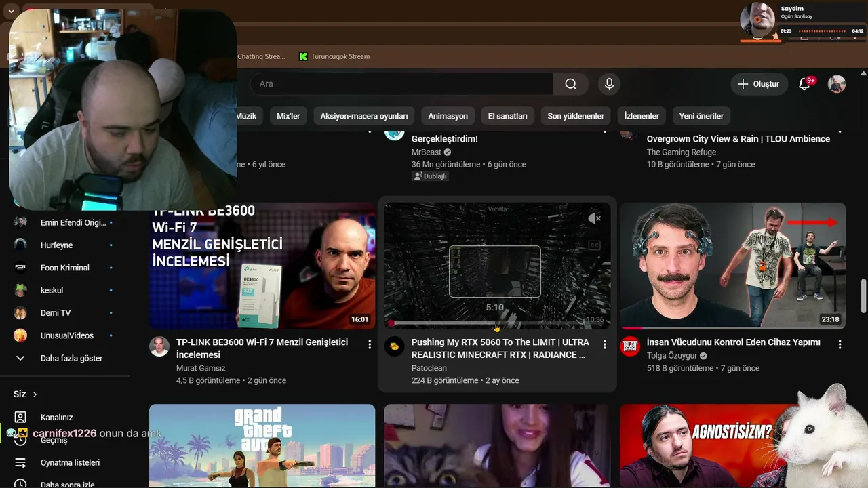Image resolution: width=868 pixels, height=488 pixels.
Task: Open Murat Gamsız channel avatar
Action: pyautogui.click(x=159, y=346)
